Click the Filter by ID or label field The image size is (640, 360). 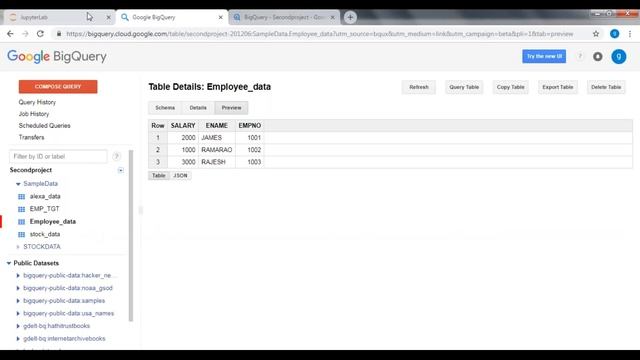(58, 156)
